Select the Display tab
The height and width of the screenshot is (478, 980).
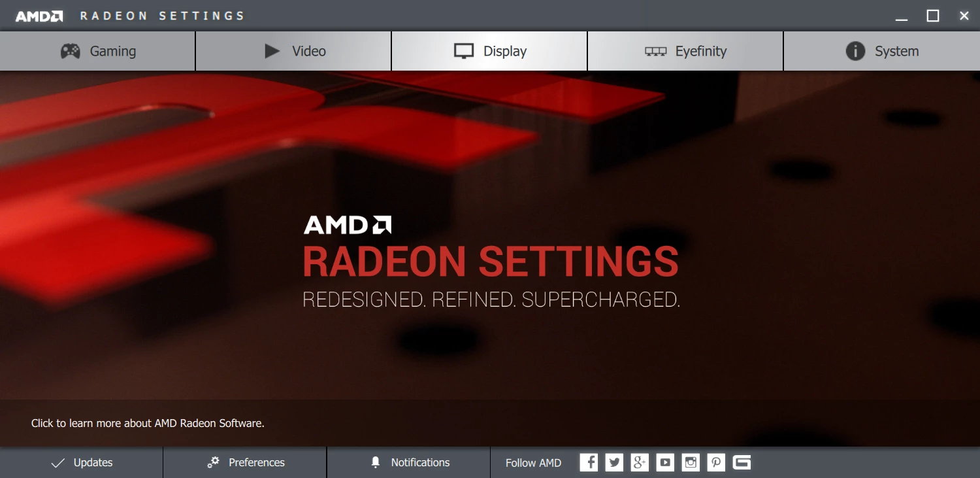point(489,51)
